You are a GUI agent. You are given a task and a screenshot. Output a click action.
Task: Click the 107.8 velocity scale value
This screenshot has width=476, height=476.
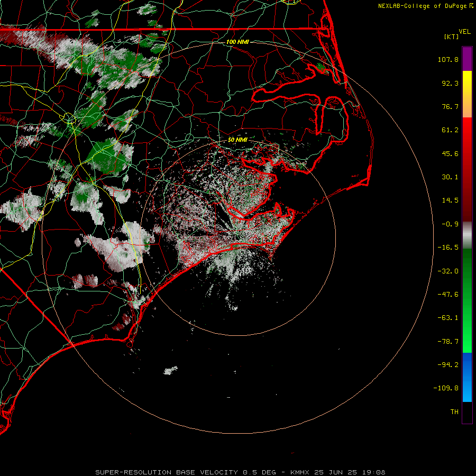click(x=448, y=59)
